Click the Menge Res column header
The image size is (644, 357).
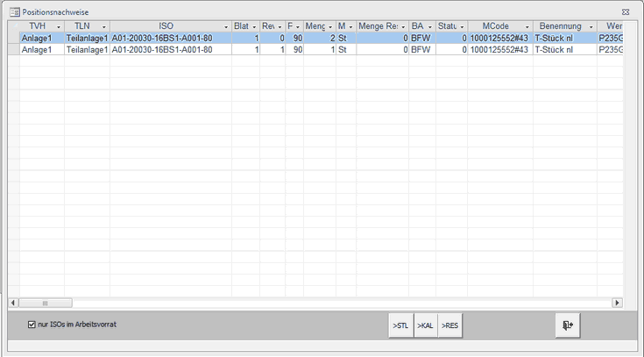pyautogui.click(x=378, y=27)
